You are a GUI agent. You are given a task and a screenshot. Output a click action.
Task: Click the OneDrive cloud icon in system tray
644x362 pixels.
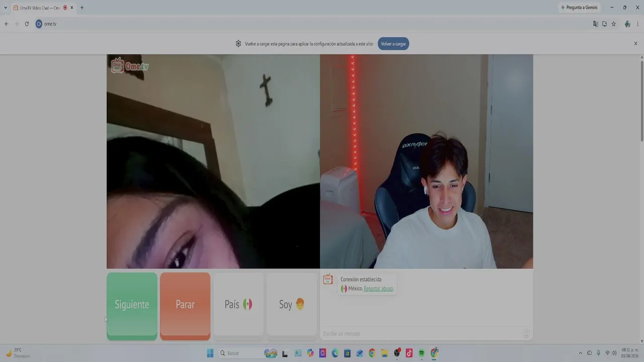[589, 353]
